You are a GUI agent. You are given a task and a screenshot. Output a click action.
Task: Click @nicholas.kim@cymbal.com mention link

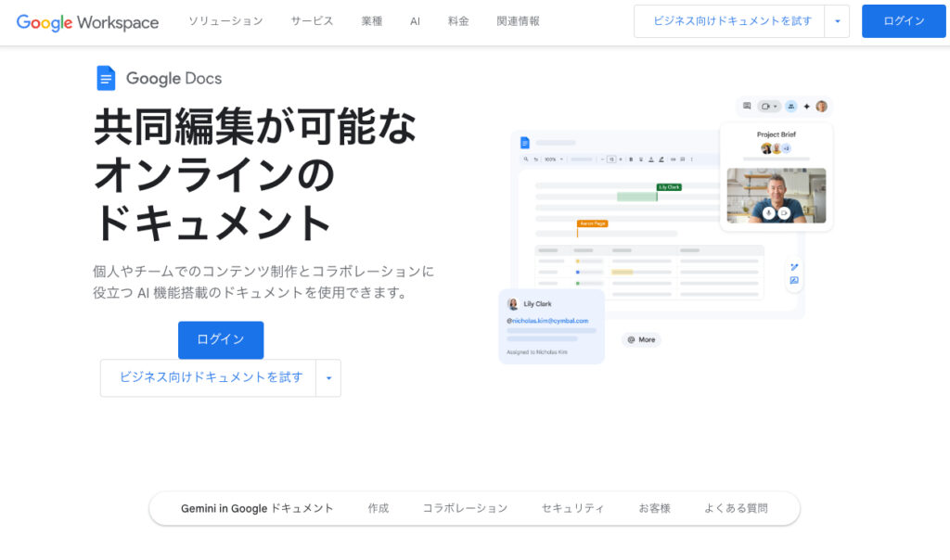(547, 321)
